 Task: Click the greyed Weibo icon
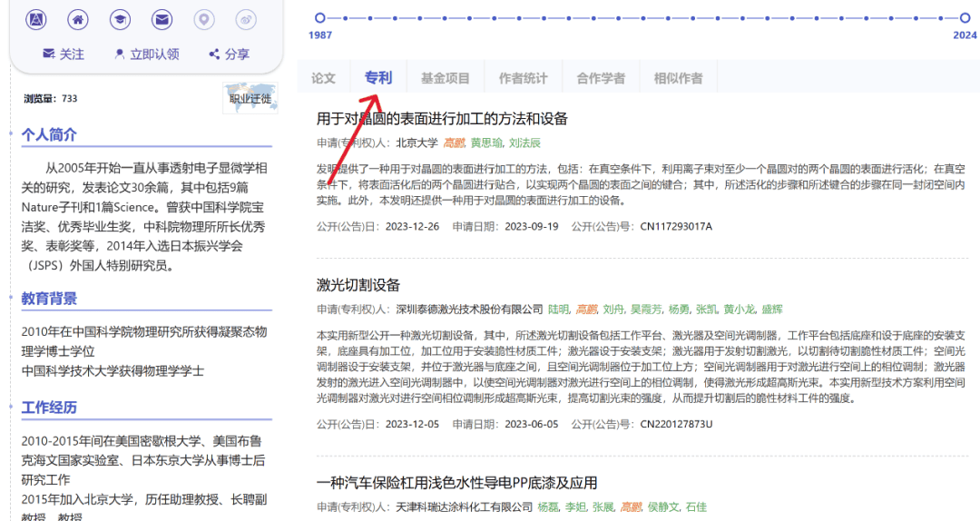tap(246, 19)
